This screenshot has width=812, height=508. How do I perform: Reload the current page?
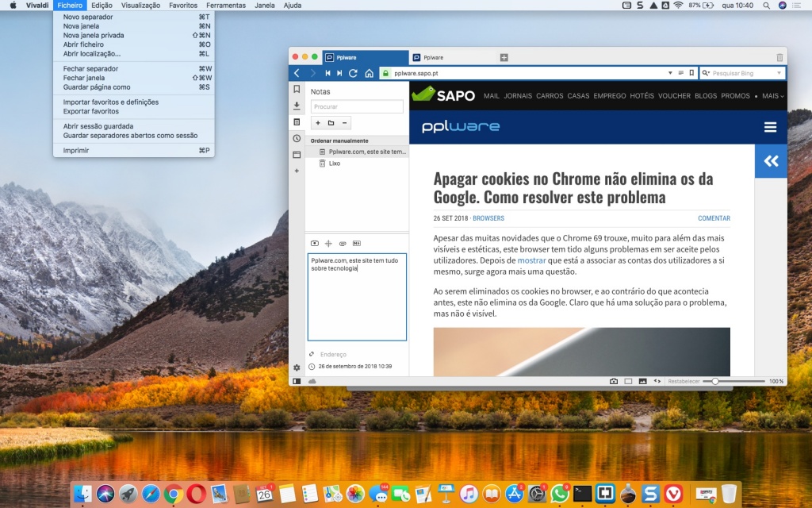(352, 72)
